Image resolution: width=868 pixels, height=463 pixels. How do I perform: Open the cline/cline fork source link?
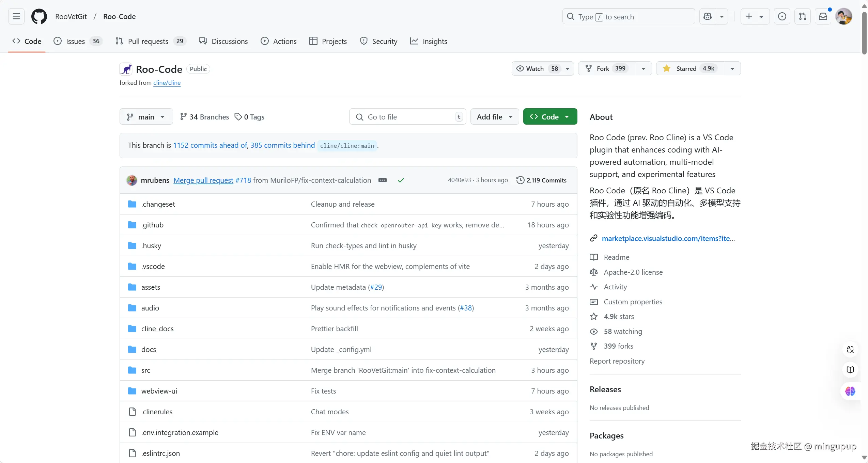(167, 83)
